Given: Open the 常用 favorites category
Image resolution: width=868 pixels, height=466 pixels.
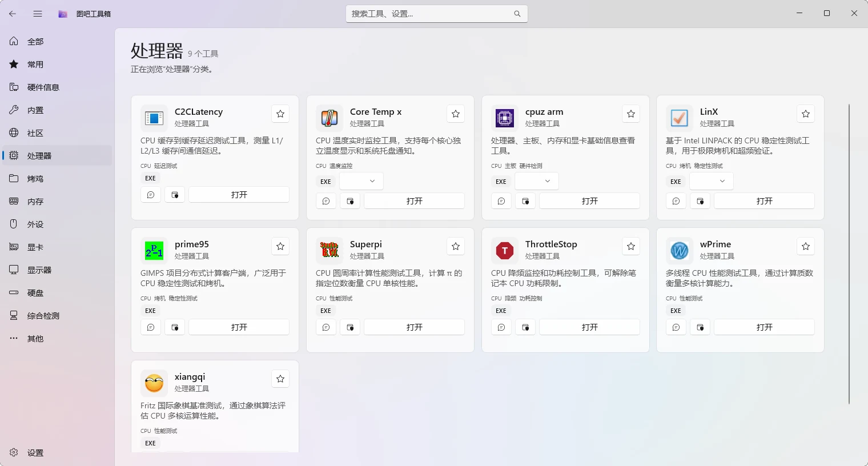Looking at the screenshot, I should pyautogui.click(x=57, y=65).
